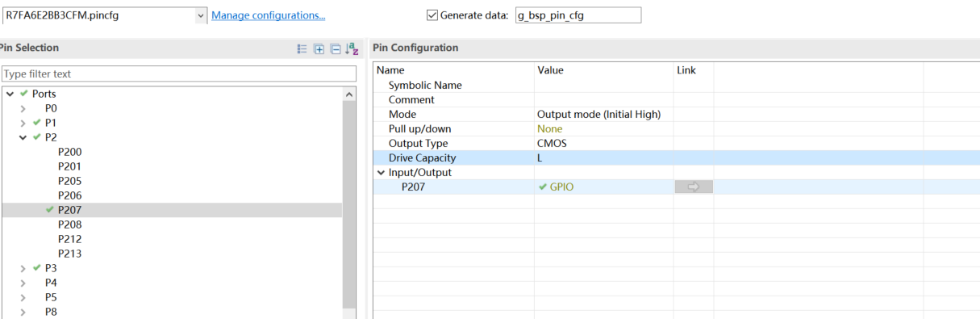Select the Comment property label
The image size is (980, 319).
(411, 99)
